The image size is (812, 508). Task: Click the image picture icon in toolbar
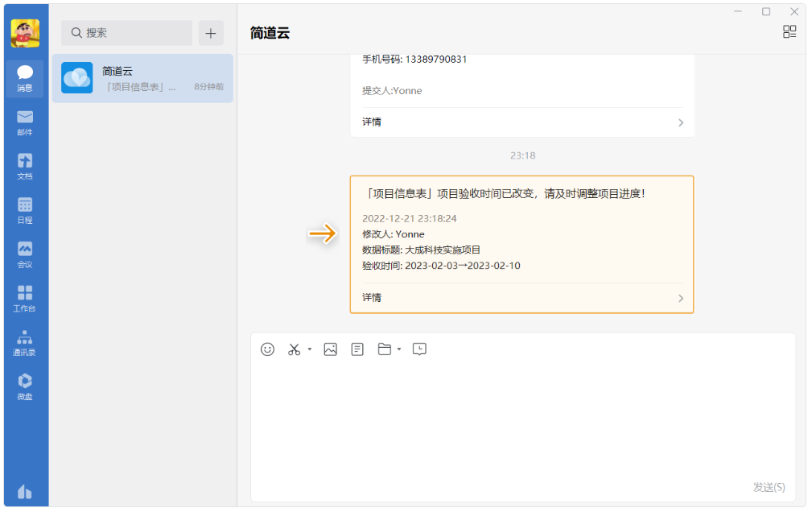click(330, 349)
